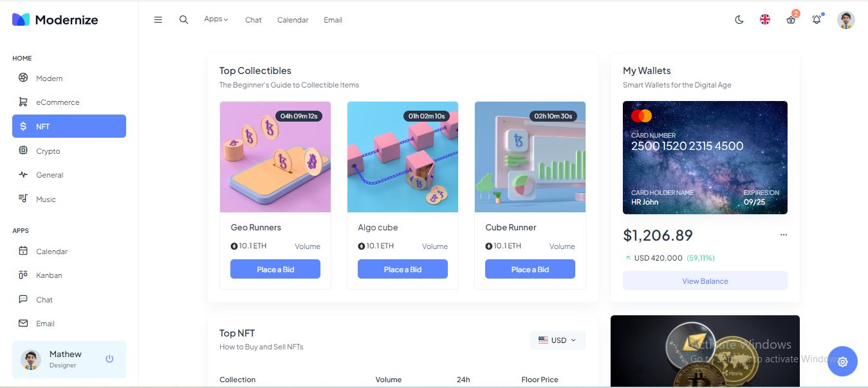Click the Algo cube collectible image
The width and height of the screenshot is (868, 388).
pos(403,157)
